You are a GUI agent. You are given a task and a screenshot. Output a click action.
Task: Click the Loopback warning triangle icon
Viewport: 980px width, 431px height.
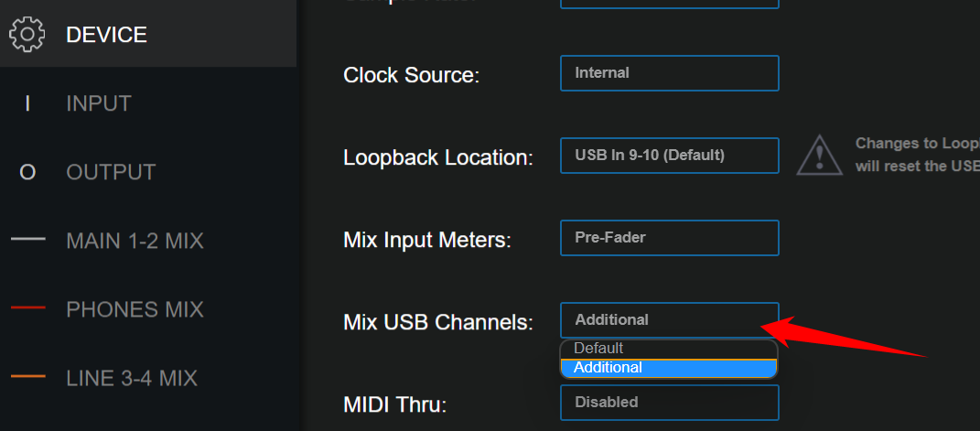pos(819,155)
